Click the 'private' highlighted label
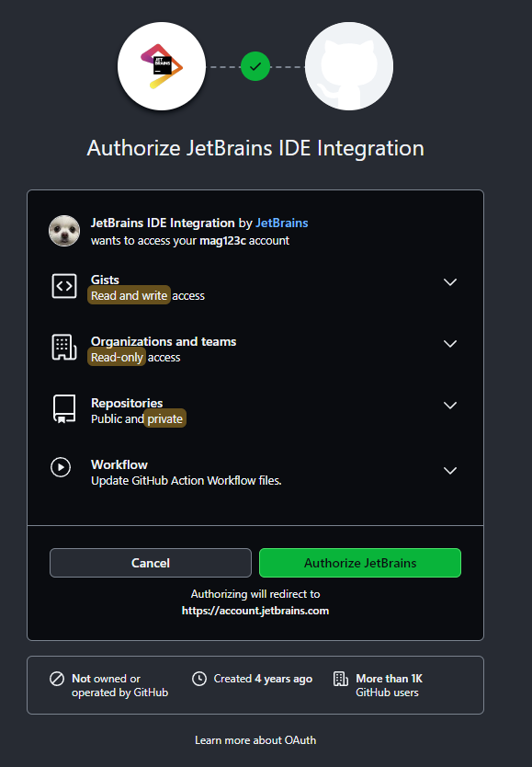532x767 pixels. [x=165, y=418]
